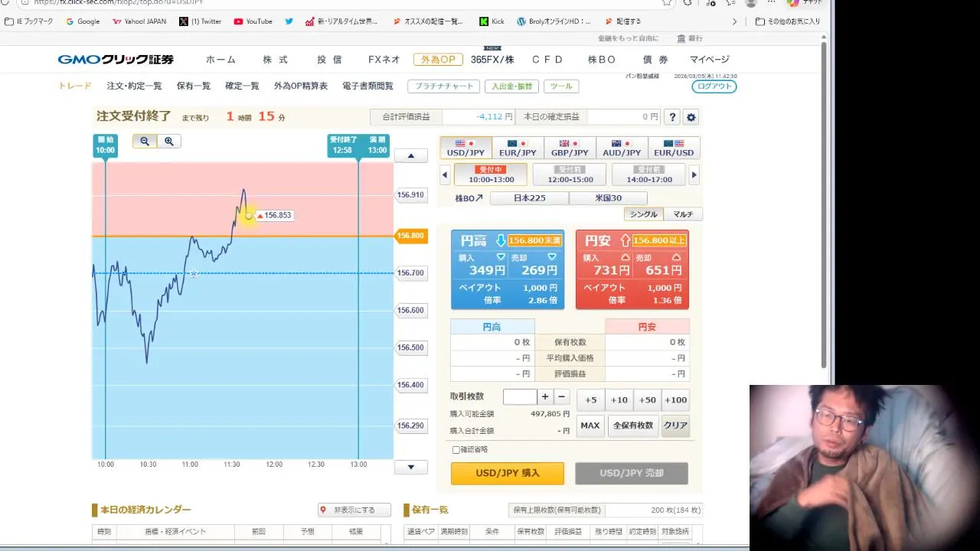Open the マイページ menu item

point(710,60)
